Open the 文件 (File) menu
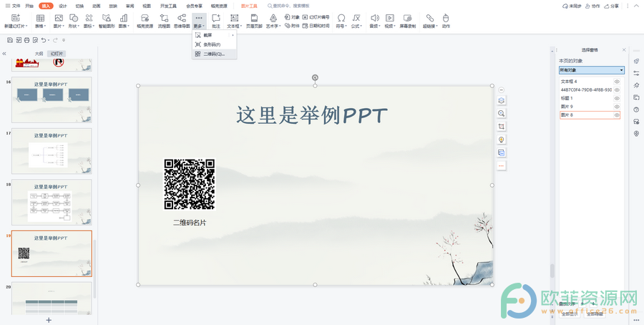Image resolution: width=644 pixels, height=325 pixels. coord(13,6)
